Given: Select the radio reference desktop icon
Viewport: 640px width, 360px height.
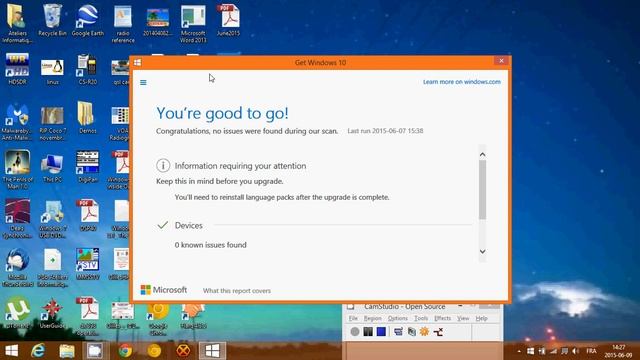Looking at the screenshot, I should click(x=122, y=24).
